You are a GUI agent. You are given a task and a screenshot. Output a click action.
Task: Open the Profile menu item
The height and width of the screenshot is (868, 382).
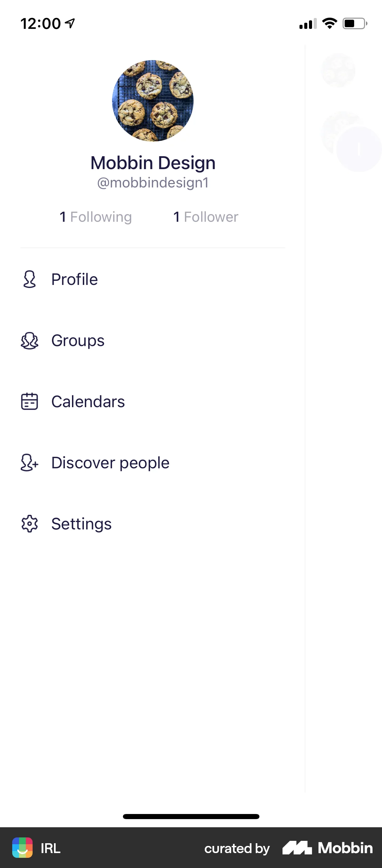(x=75, y=279)
